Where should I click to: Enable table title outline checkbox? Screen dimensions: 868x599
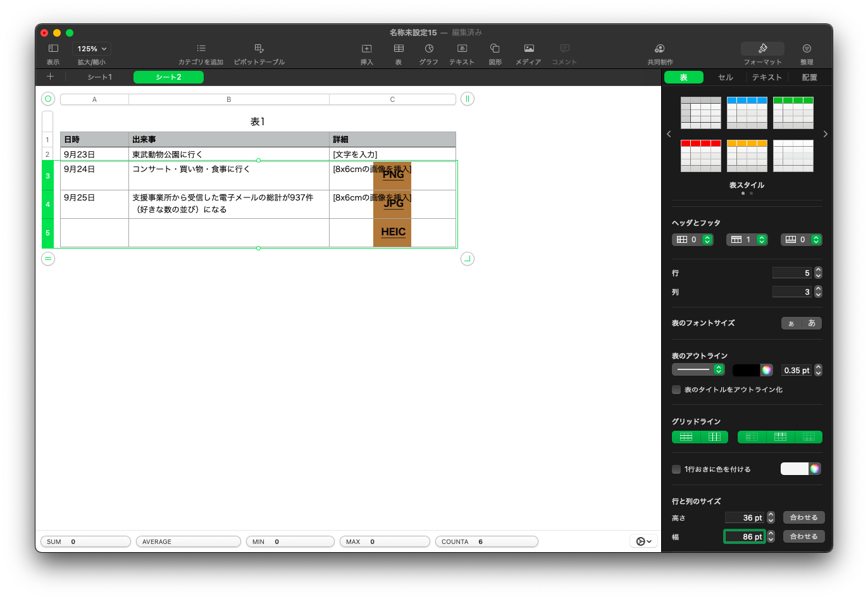676,390
